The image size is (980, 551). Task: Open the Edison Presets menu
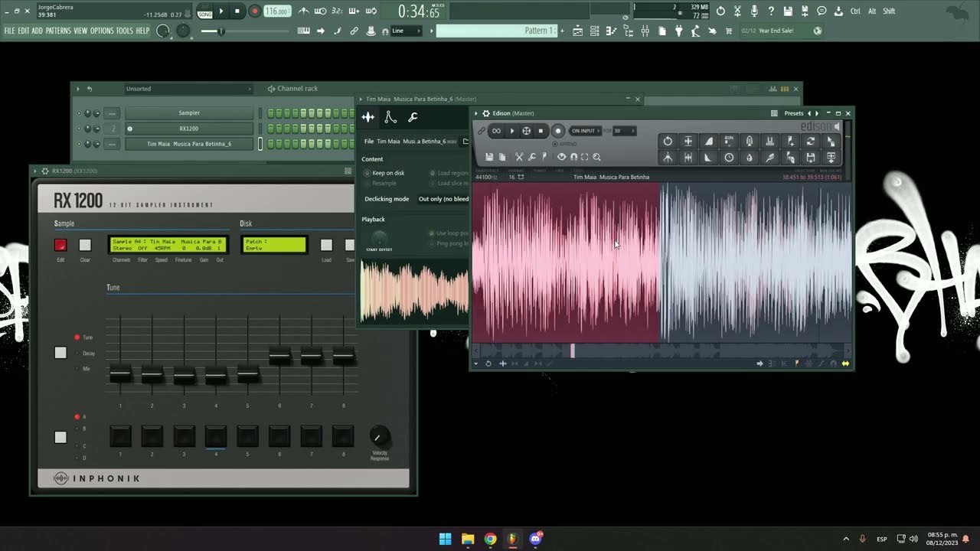point(794,113)
